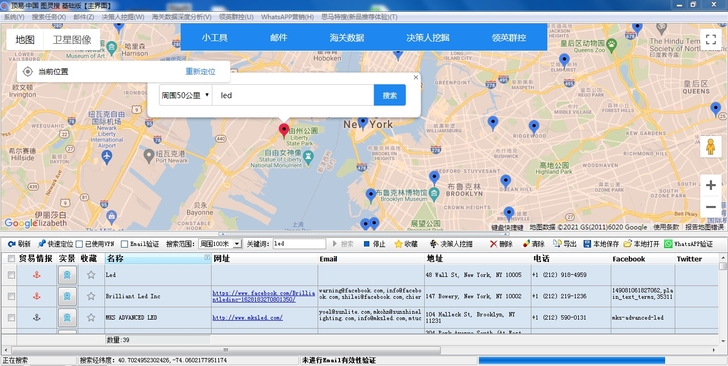Click the 重新定位 link
This screenshot has height=366, width=728.
click(x=201, y=72)
